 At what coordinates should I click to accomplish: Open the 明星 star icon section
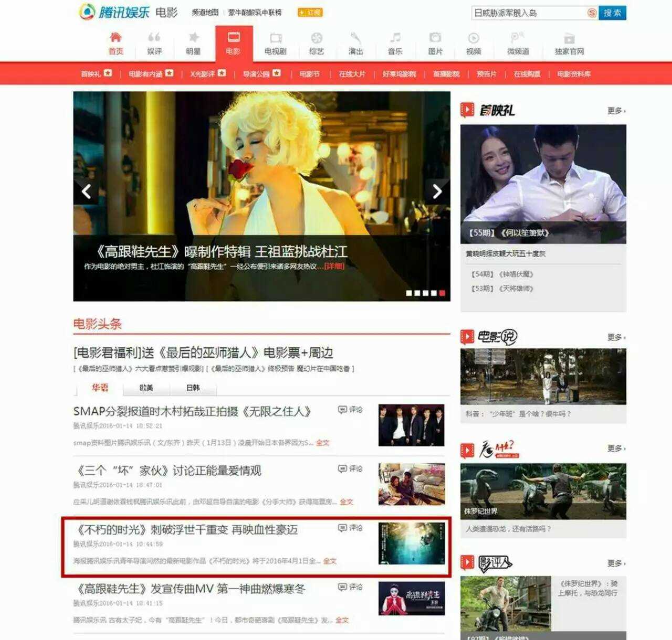point(193,44)
